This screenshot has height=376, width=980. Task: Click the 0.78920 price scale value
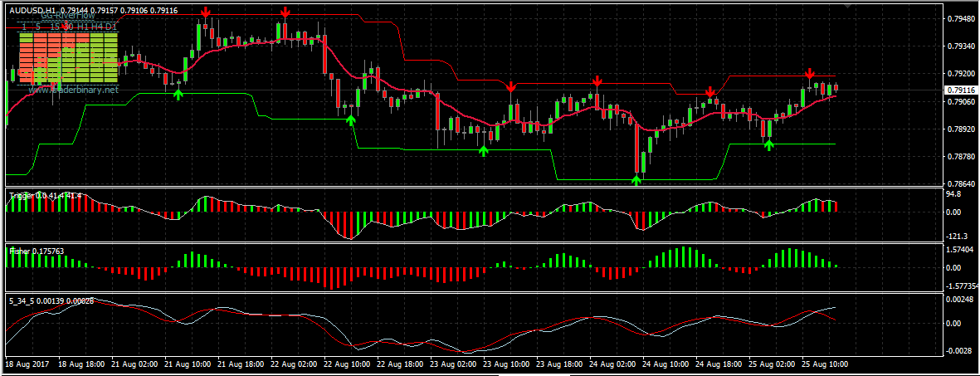coord(961,129)
